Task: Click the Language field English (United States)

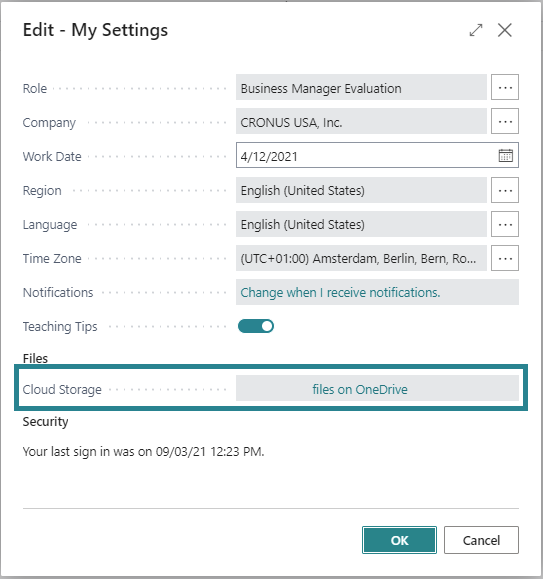Action: pyautogui.click(x=361, y=224)
